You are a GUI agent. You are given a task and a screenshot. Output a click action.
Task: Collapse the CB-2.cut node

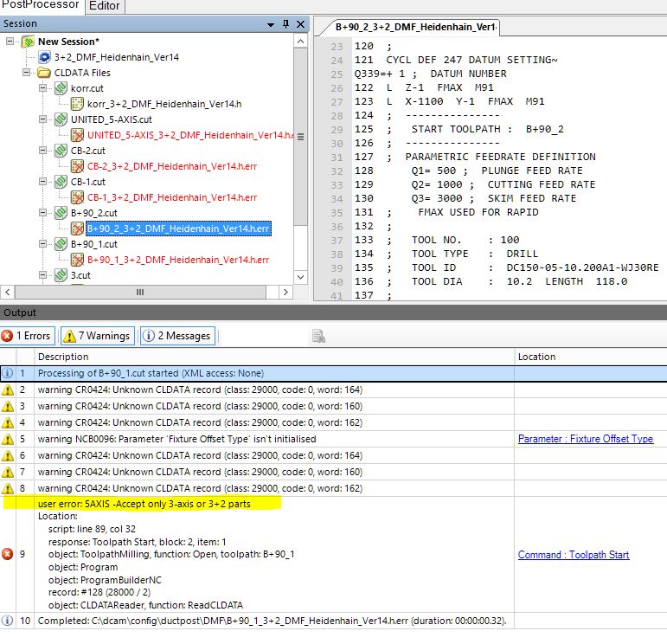[42, 151]
